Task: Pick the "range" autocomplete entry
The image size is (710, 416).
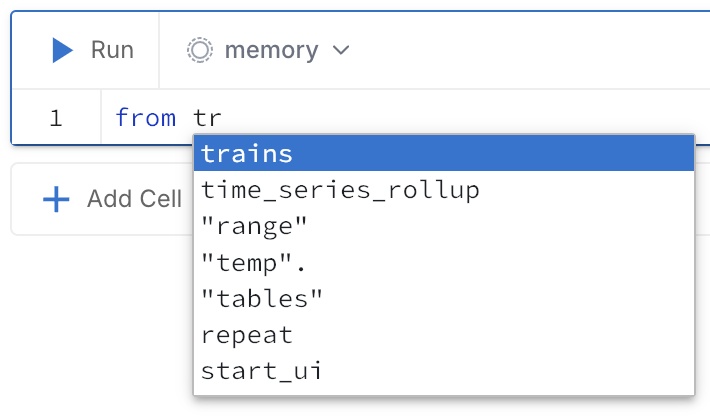Action: [x=254, y=227]
